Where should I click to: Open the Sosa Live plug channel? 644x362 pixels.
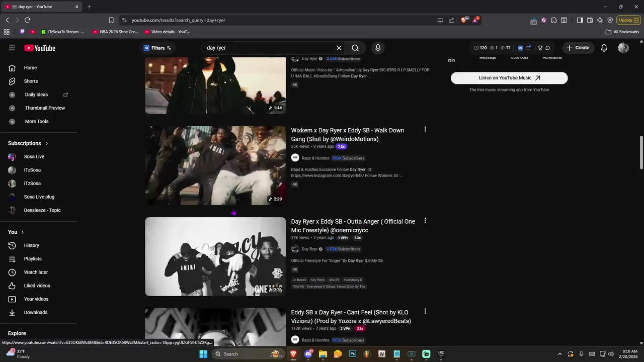pyautogui.click(x=39, y=197)
